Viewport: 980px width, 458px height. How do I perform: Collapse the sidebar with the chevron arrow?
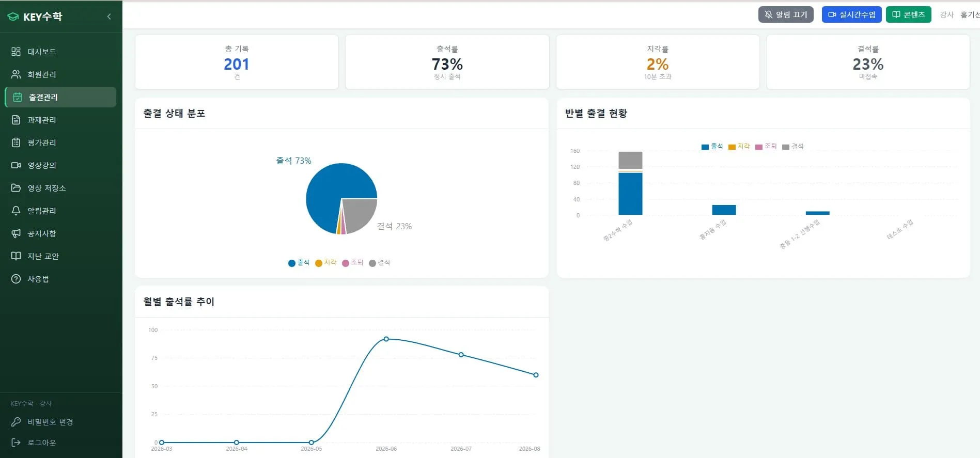click(109, 17)
